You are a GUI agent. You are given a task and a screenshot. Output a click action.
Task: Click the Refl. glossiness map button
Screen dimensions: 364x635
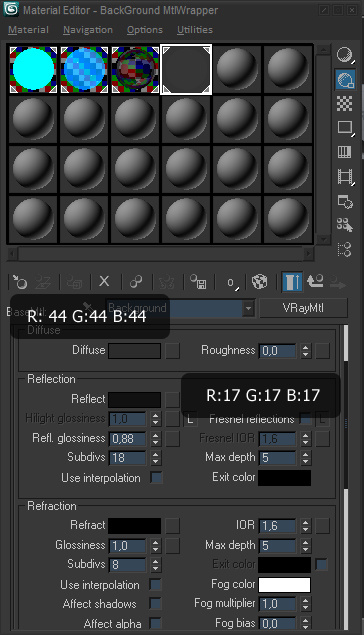(172, 439)
